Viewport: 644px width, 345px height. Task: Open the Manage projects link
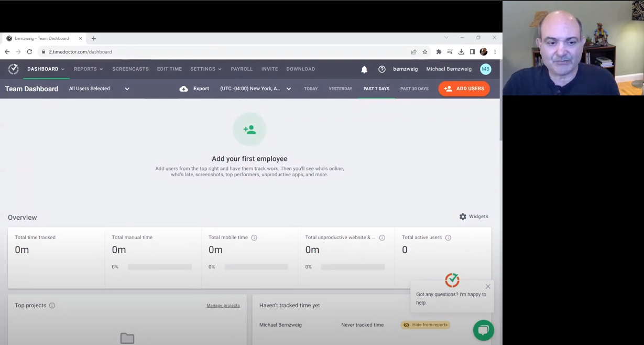[223, 306]
